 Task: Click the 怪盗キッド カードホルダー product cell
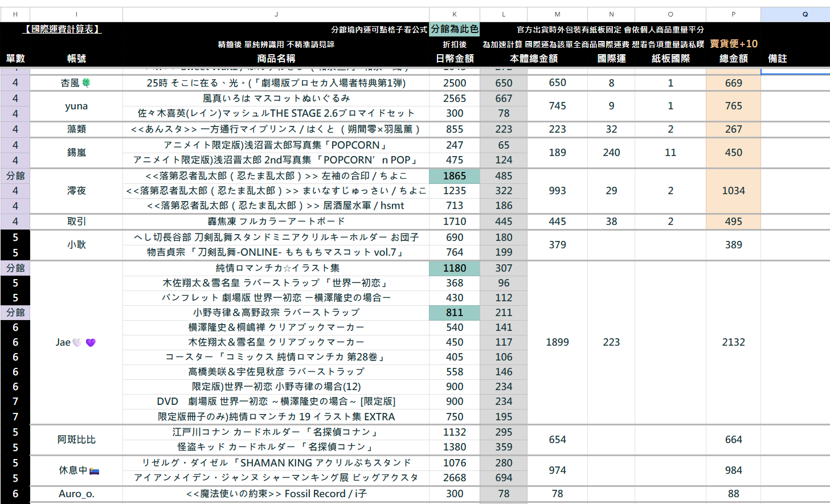276,447
